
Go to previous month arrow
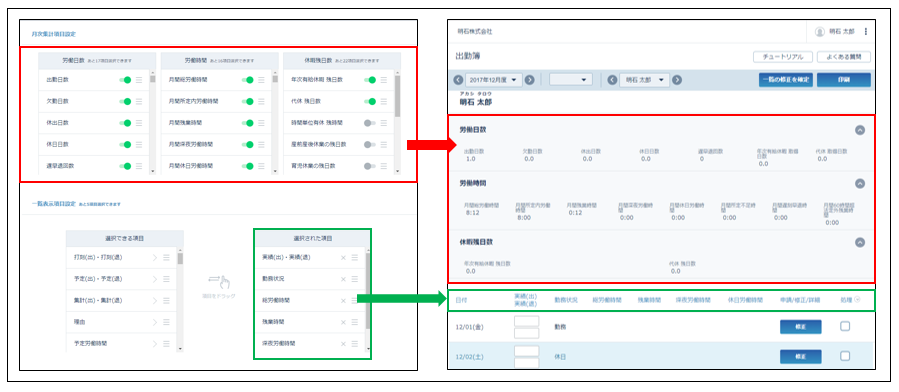(x=458, y=80)
